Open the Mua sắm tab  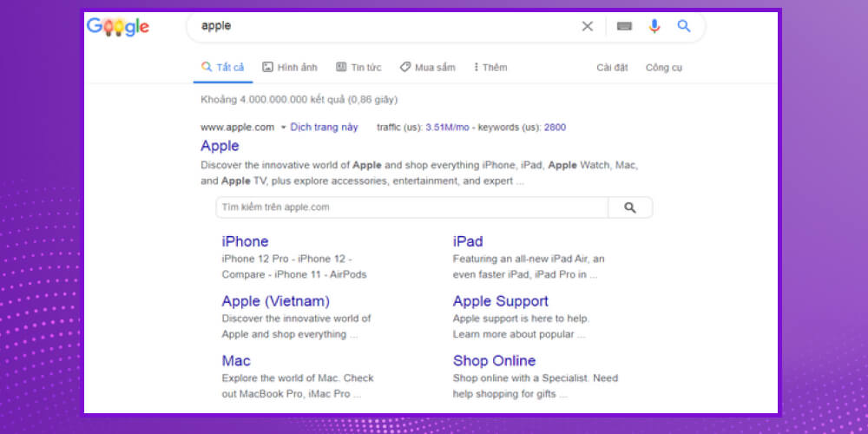point(427,68)
